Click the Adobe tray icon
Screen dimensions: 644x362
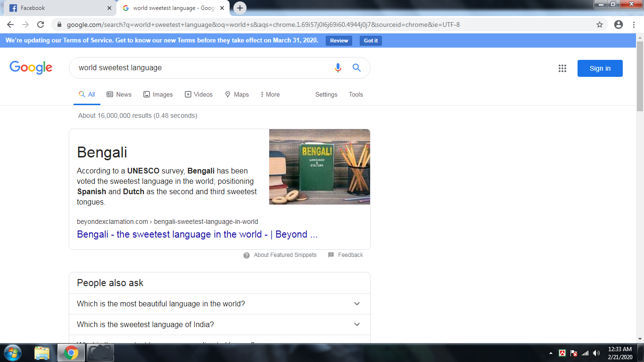pos(562,353)
